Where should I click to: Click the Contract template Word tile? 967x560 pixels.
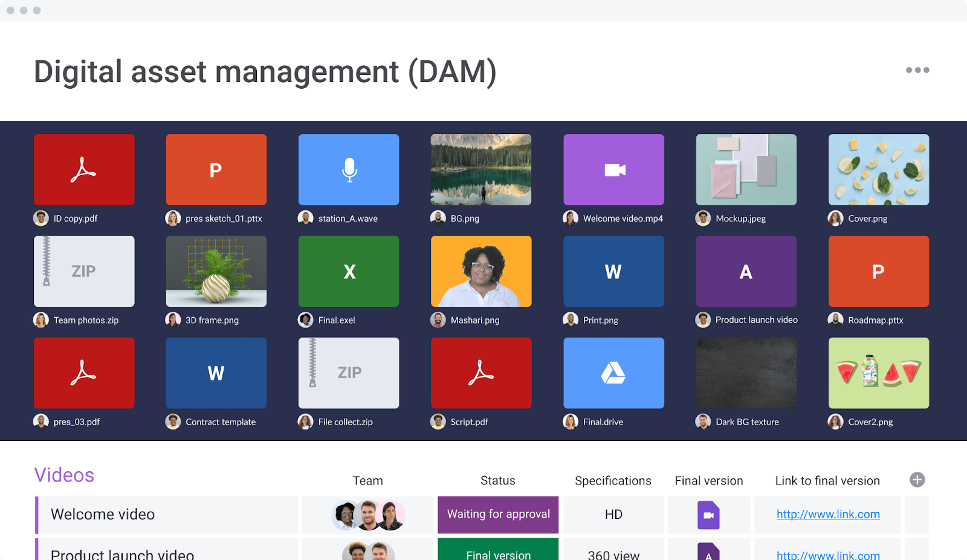(x=216, y=373)
